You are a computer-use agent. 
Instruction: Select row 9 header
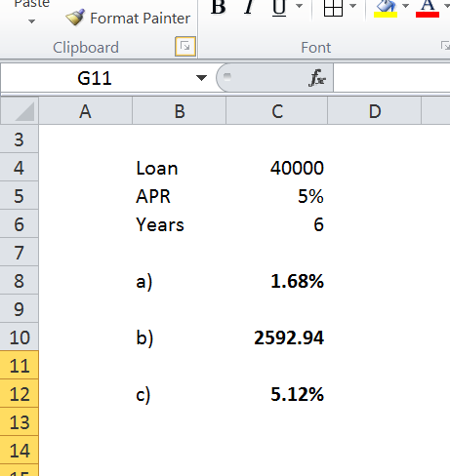19,309
